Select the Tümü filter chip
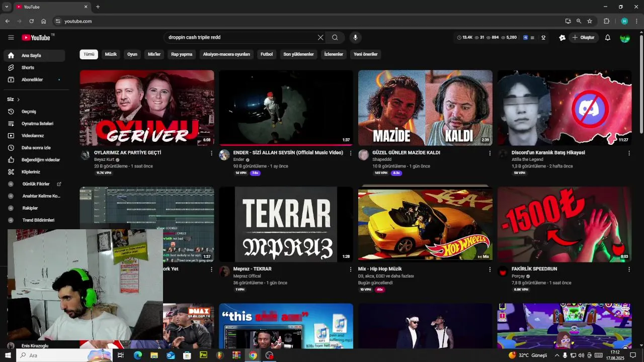The image size is (644, 362). point(89,54)
